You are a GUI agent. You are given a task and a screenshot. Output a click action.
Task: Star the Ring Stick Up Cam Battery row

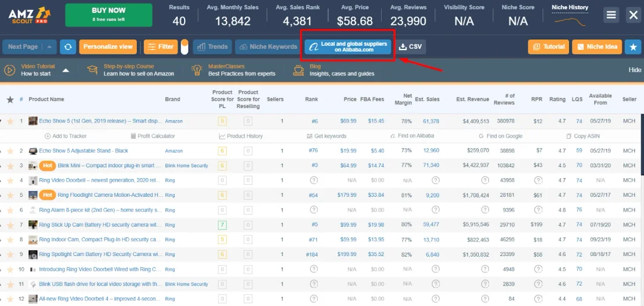coord(10,225)
